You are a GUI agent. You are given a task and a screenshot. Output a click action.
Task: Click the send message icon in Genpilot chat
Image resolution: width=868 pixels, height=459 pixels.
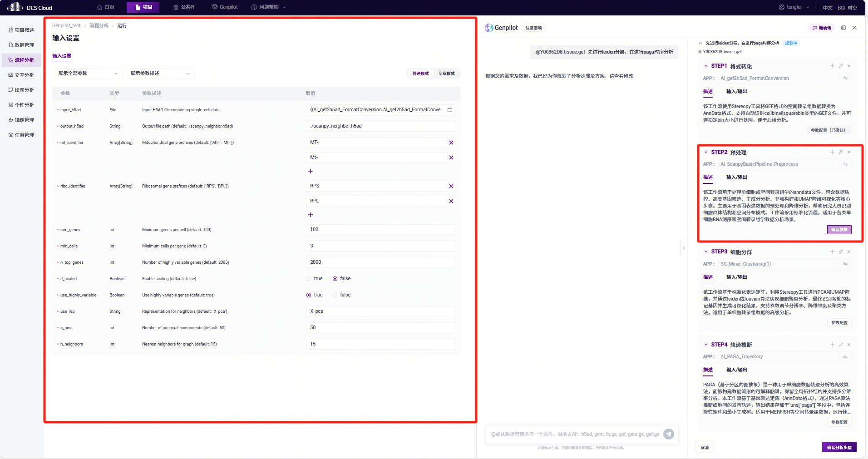coord(669,434)
